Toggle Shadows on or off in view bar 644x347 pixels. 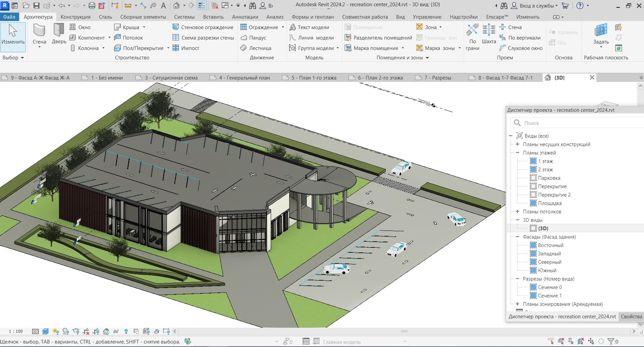(66, 332)
